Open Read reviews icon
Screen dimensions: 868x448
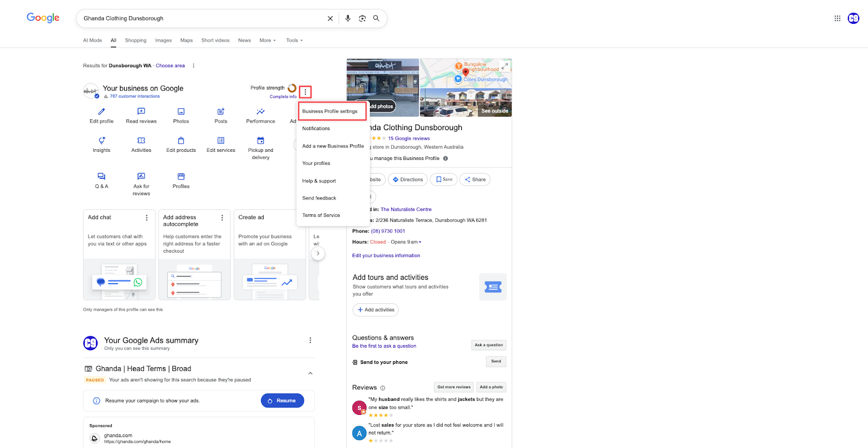[141, 112]
